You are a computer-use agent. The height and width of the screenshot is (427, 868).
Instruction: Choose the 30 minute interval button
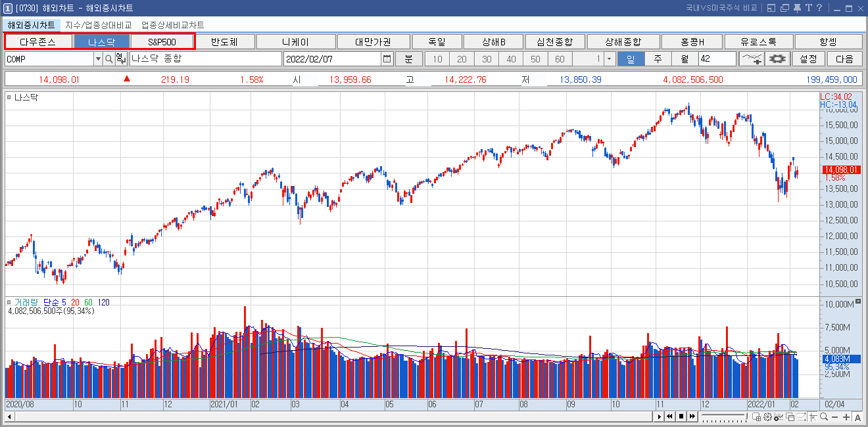[487, 59]
